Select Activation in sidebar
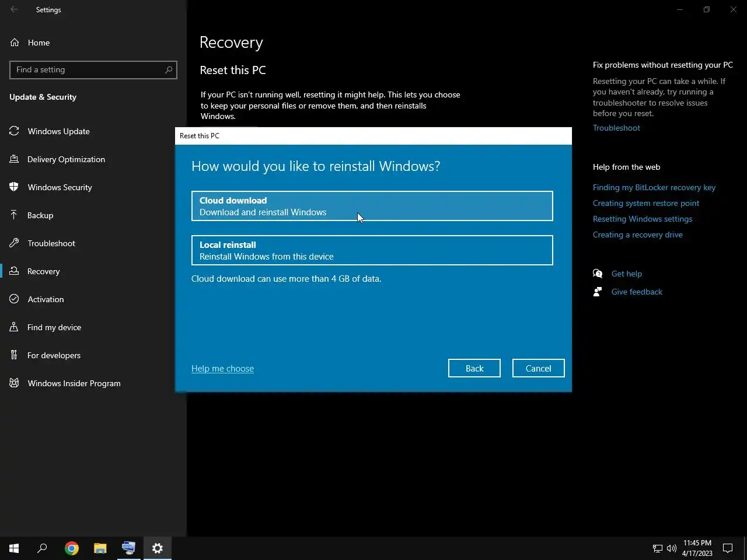 point(93,299)
